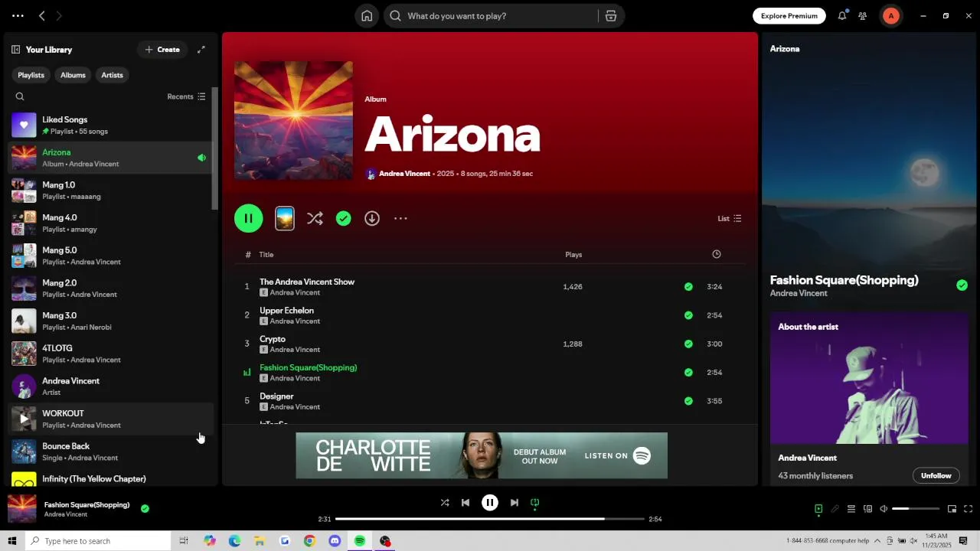
Task: Enter full screen player mode
Action: (x=968, y=509)
